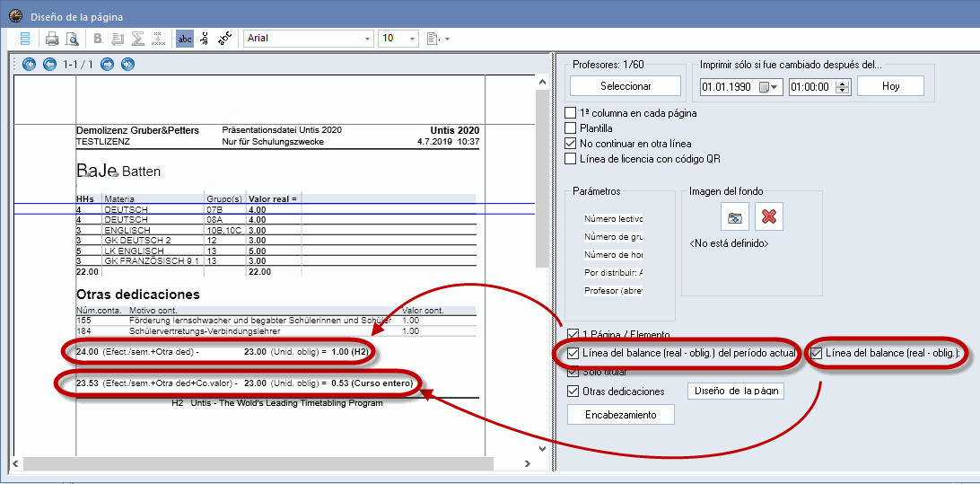Toggle the right-hand Línea del balance (real - oblig.): checkbox

[817, 353]
